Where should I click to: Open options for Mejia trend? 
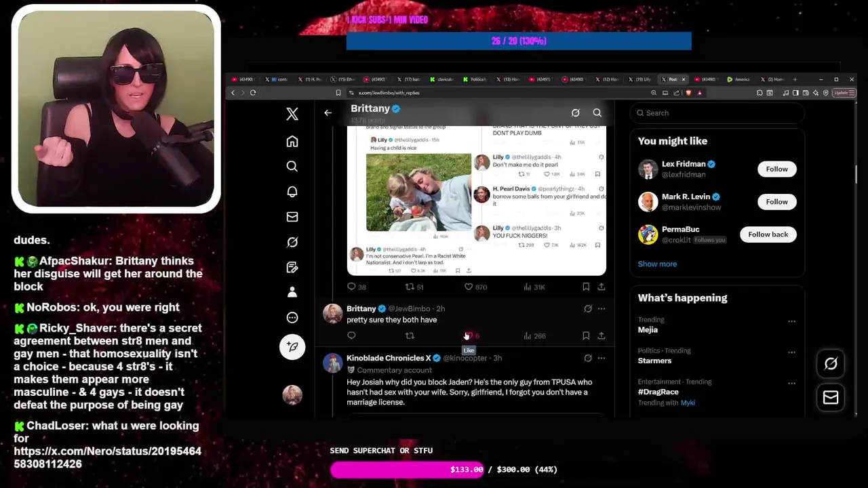791,321
